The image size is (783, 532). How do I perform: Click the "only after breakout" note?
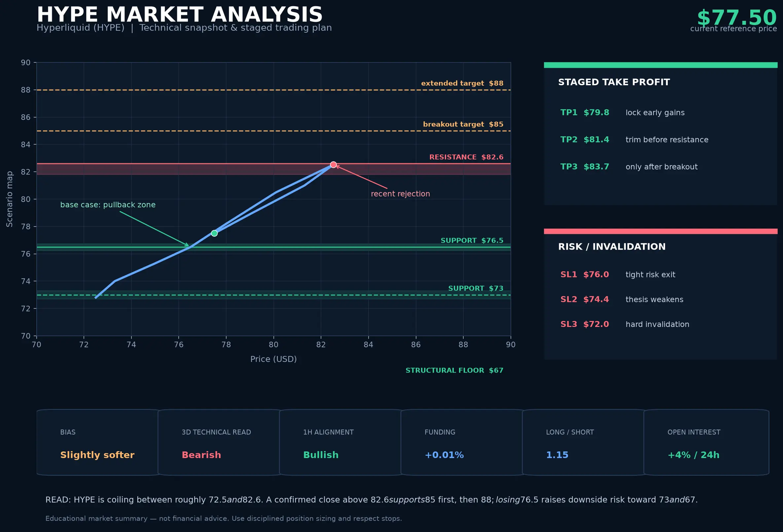[662, 167]
